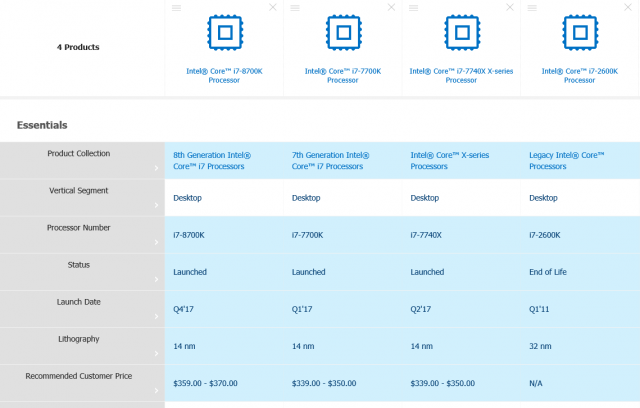
Task: Select the Q4'17 launch date cell
Action: click(x=224, y=309)
